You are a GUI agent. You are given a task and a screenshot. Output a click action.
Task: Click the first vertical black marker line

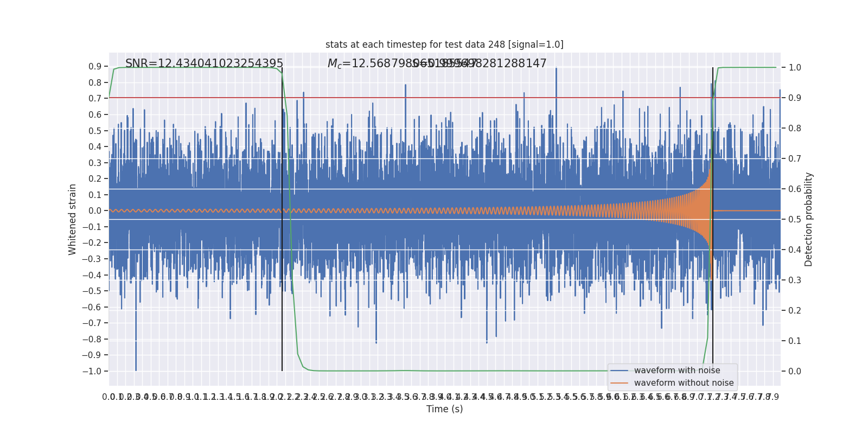tap(282, 219)
